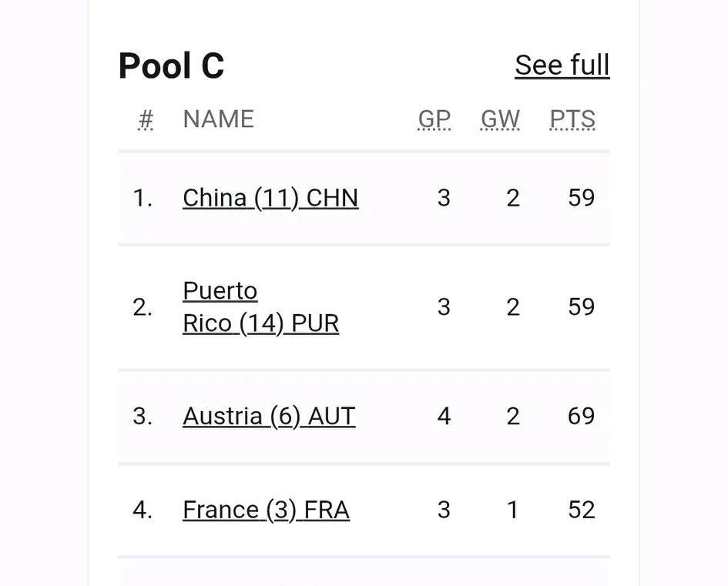Select China's points value 59
This screenshot has height=586, width=728.
tap(582, 198)
